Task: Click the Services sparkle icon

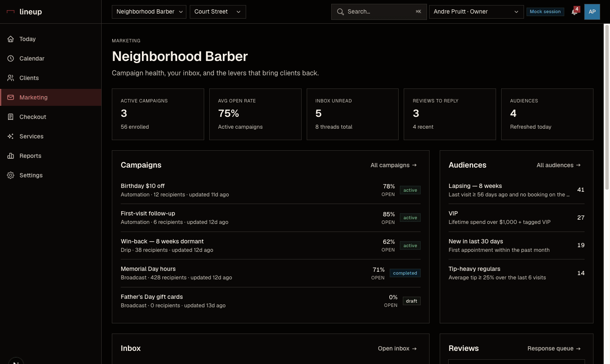Action: pyautogui.click(x=11, y=136)
